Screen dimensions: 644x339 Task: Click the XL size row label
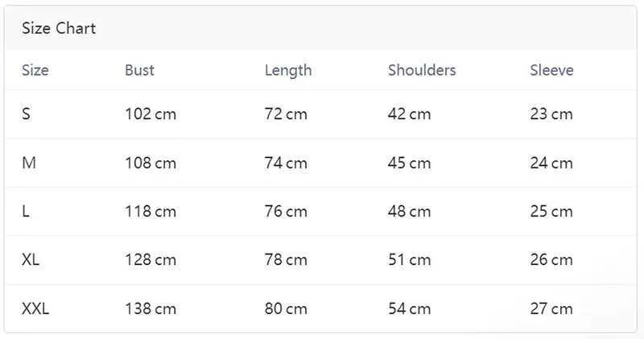[31, 260]
